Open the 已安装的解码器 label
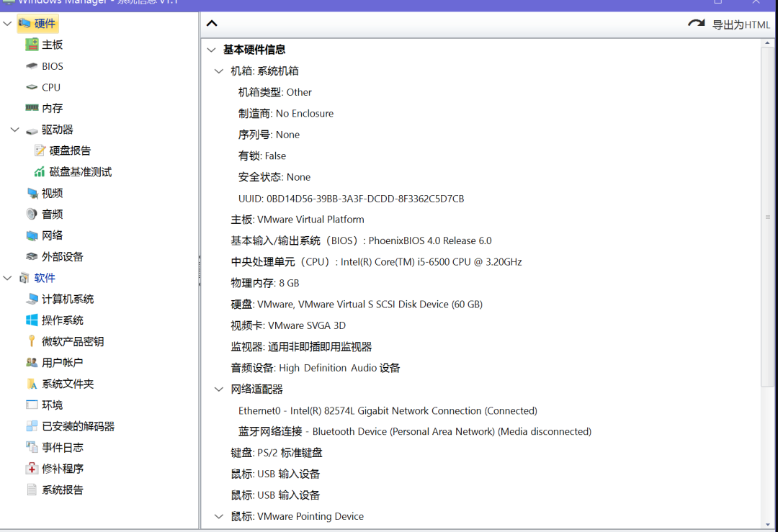778x532 pixels. pos(79,426)
